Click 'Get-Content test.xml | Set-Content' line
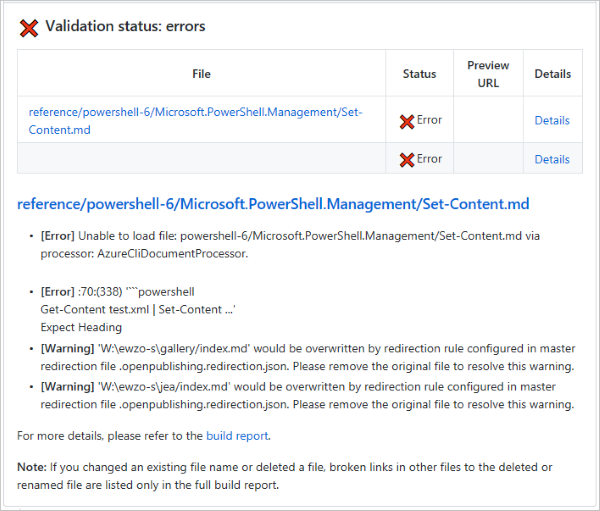 pyautogui.click(x=138, y=310)
